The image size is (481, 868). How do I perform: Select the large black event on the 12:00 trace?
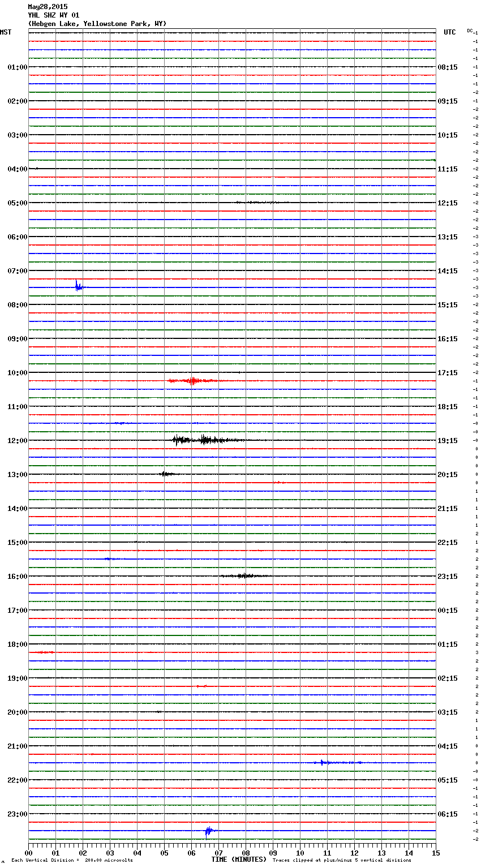tap(204, 440)
